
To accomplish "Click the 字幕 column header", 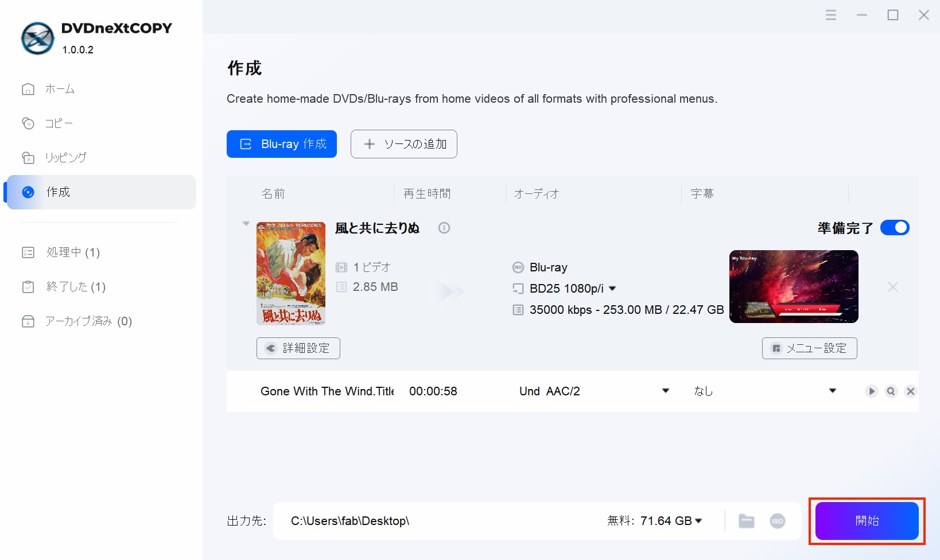I will 702,194.
